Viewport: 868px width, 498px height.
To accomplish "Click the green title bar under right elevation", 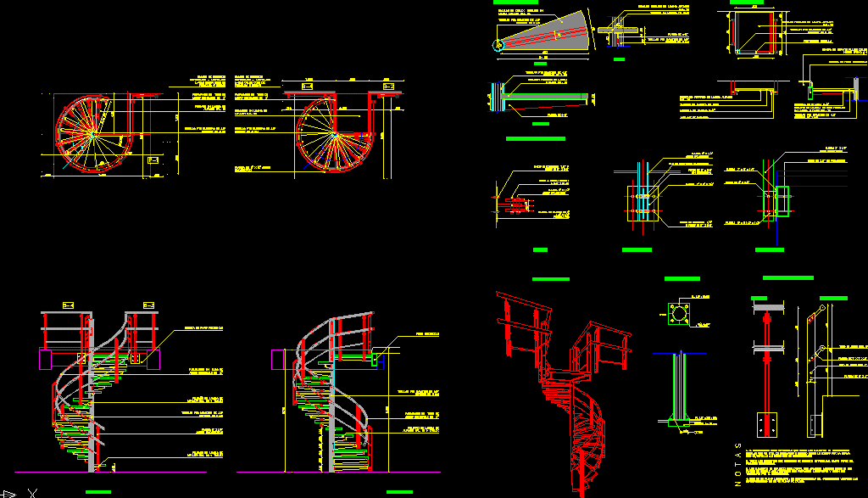I will coord(400,492).
